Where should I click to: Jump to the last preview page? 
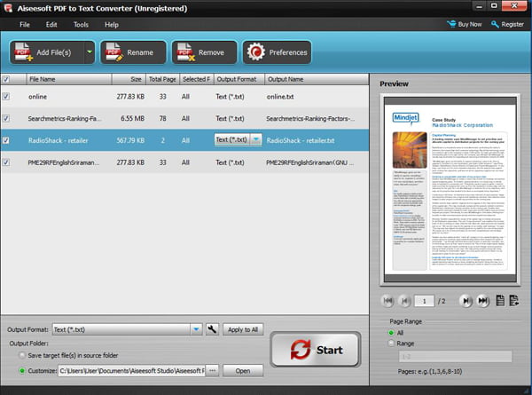tap(483, 301)
